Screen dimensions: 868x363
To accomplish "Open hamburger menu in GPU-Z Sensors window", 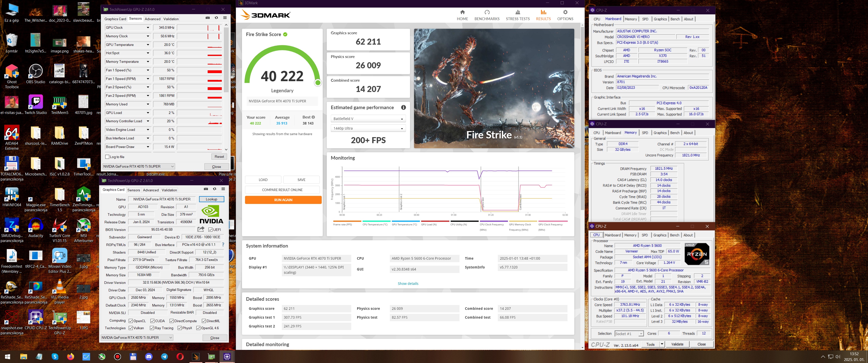I will (225, 18).
